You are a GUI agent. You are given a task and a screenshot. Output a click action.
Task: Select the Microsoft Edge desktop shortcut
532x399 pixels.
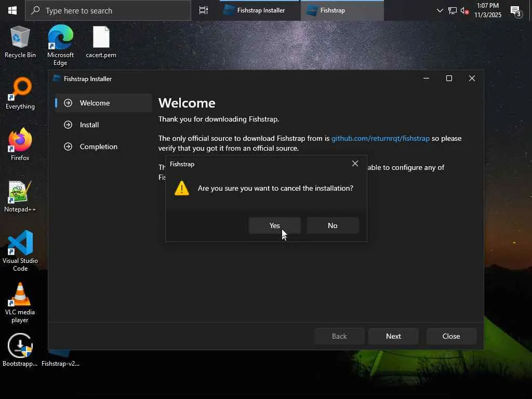point(60,46)
